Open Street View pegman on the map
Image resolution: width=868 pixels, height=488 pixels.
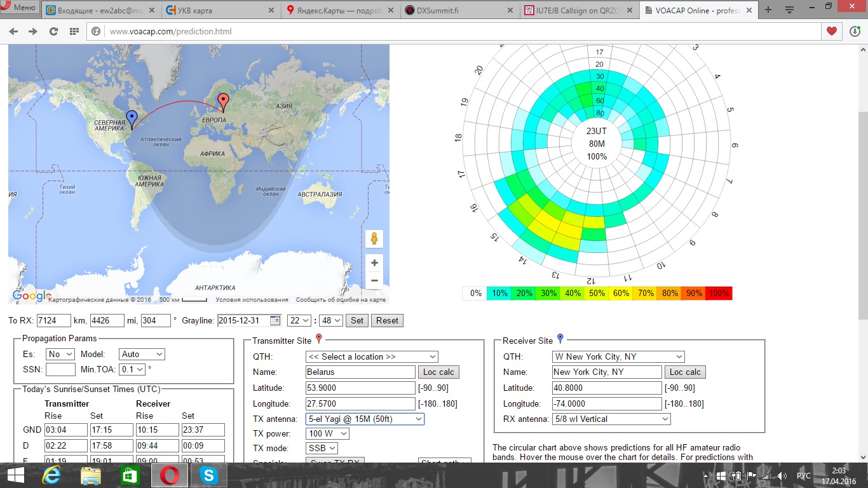click(x=374, y=239)
